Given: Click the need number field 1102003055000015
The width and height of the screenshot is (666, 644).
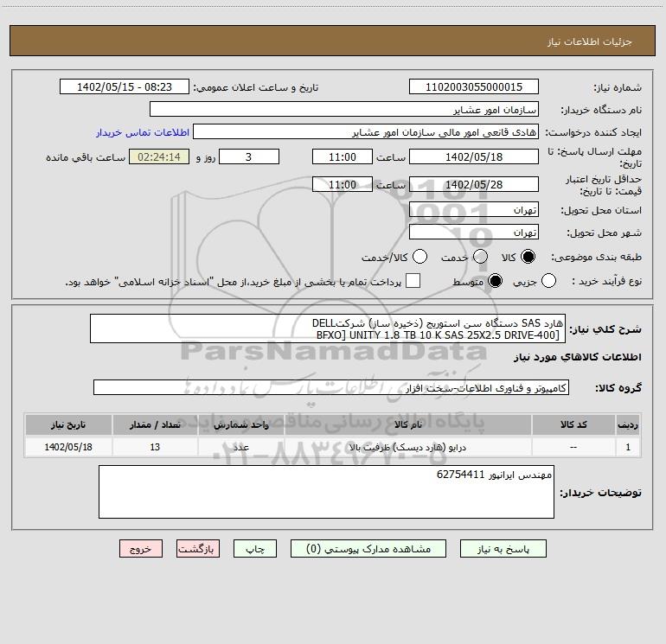Looking at the screenshot, I should [474, 86].
